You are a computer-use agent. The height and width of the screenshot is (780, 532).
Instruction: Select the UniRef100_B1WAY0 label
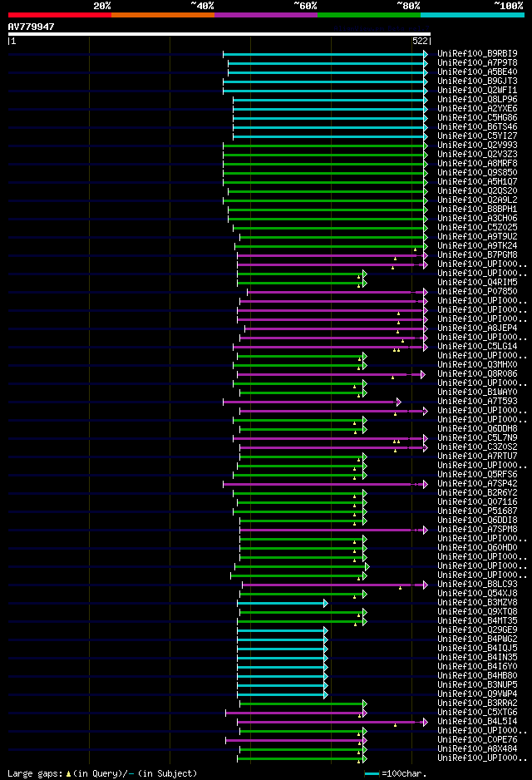477,392
